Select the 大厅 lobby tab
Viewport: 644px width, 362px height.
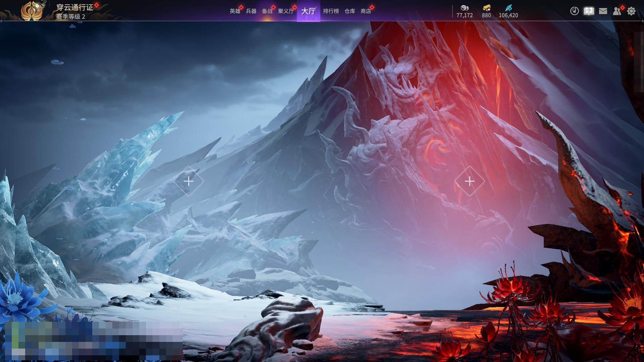308,11
